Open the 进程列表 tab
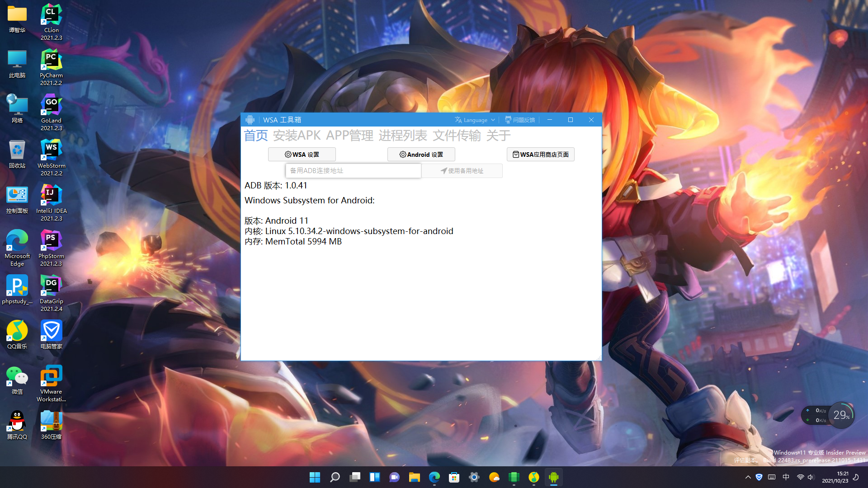 click(402, 136)
